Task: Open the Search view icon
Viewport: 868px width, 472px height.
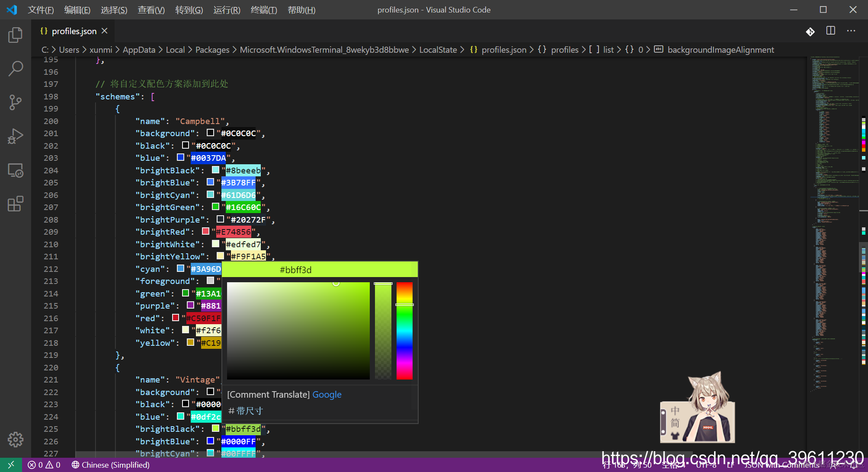Action: [x=16, y=68]
